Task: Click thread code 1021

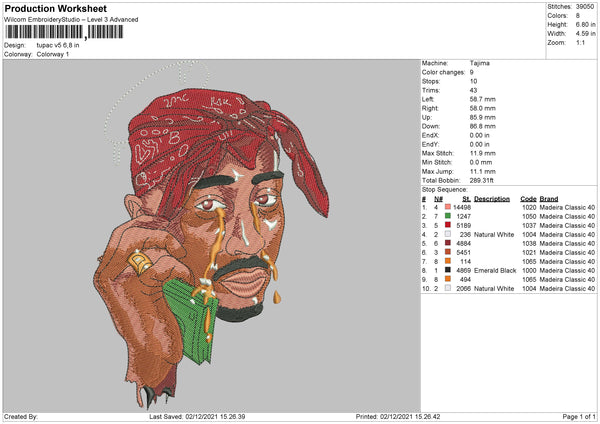Action: [x=529, y=253]
